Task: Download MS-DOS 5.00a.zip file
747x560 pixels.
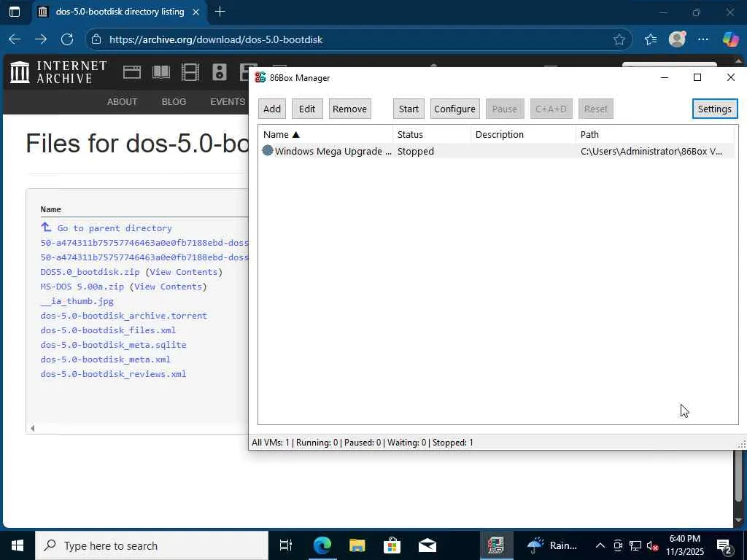Action: tap(82, 287)
